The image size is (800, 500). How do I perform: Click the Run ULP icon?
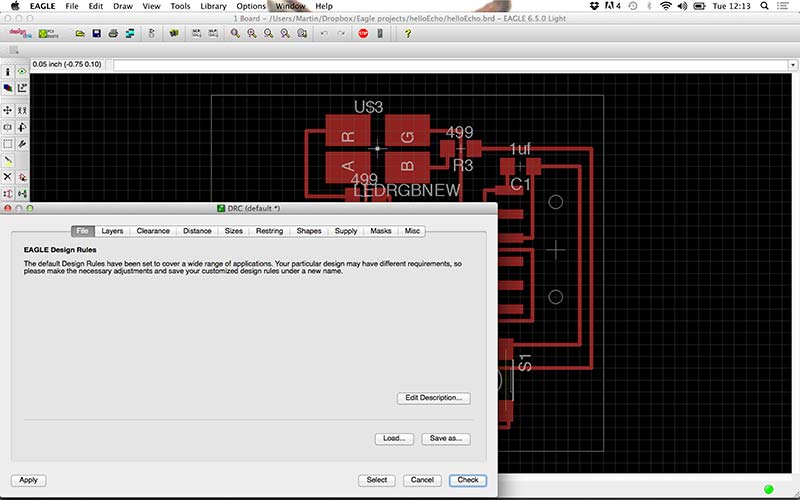[213, 33]
